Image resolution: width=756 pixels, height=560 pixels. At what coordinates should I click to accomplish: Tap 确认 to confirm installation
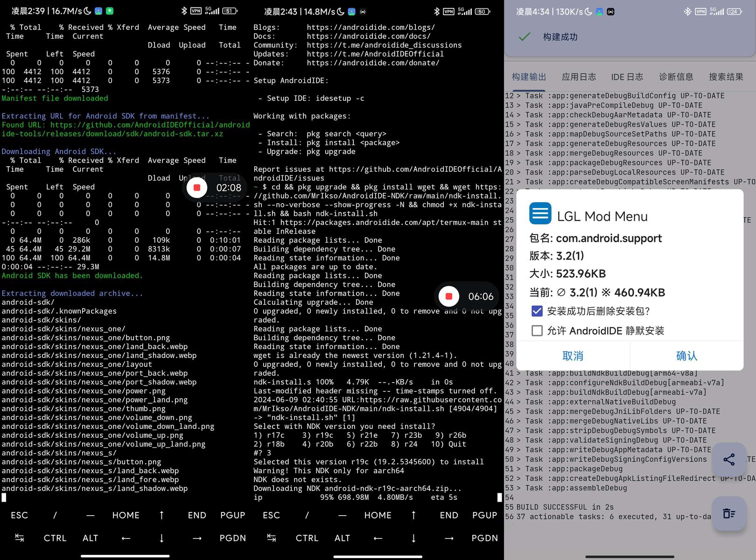point(686,356)
